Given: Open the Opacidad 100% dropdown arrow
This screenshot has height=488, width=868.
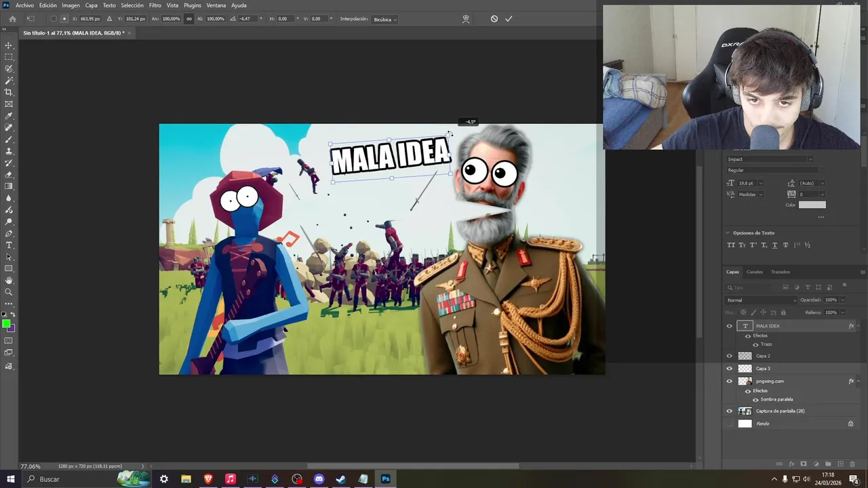Looking at the screenshot, I should click(843, 300).
